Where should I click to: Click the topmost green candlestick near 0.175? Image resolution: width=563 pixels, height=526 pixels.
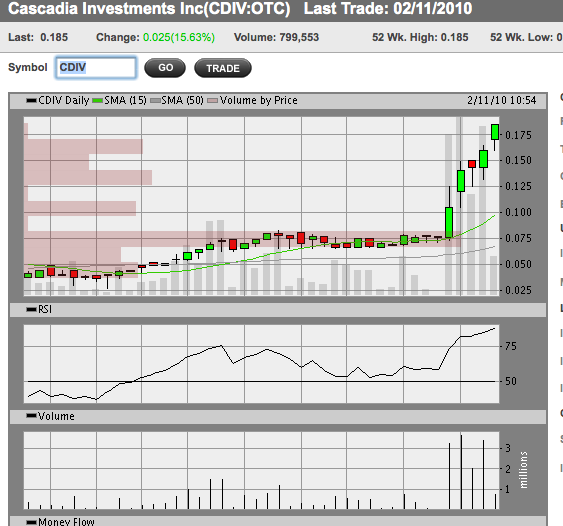pos(495,132)
